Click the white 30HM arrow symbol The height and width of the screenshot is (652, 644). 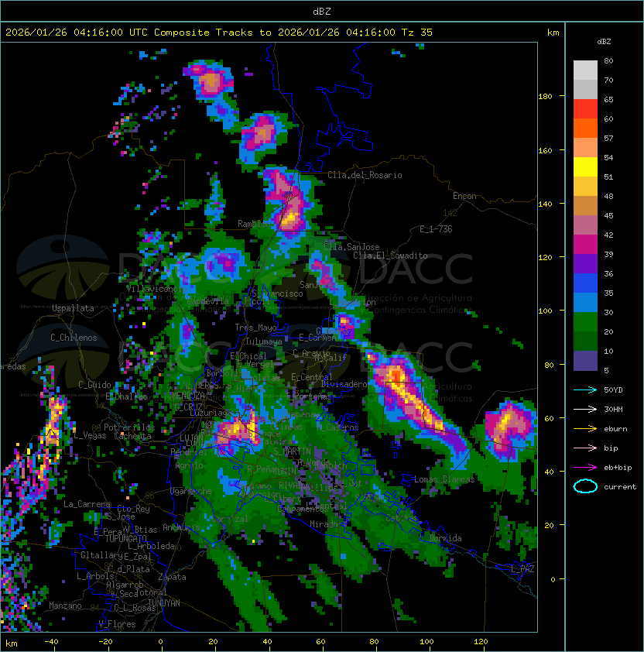(x=585, y=409)
